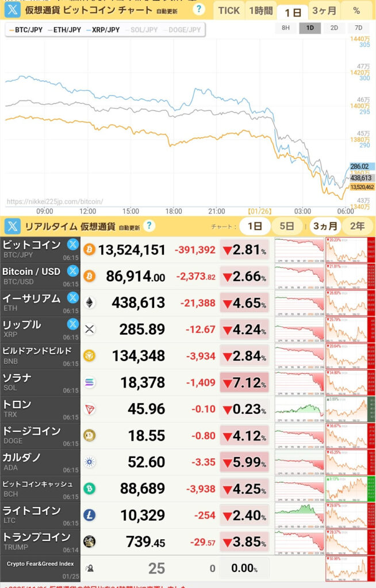Click the Litecoin coin logo
The height and width of the screenshot is (588, 376).
click(x=90, y=515)
